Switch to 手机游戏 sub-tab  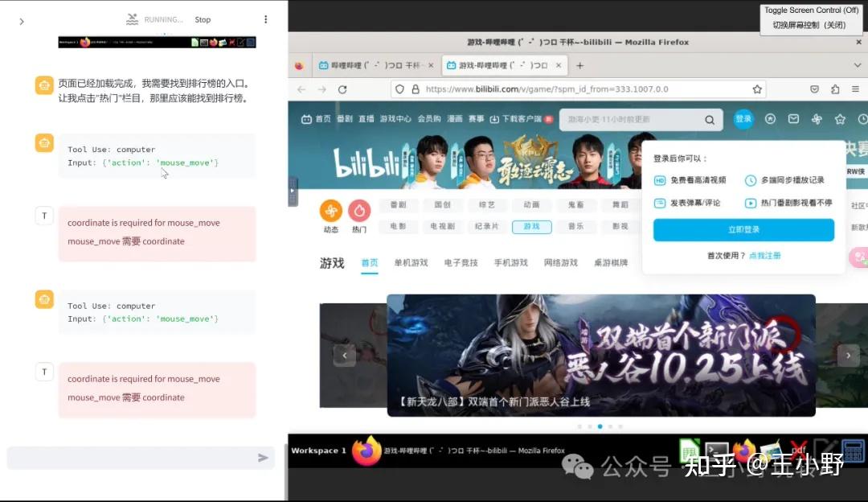510,262
